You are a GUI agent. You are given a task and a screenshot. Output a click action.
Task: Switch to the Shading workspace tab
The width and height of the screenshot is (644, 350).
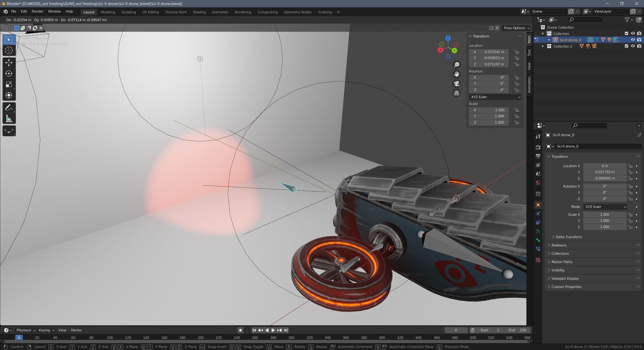(199, 12)
